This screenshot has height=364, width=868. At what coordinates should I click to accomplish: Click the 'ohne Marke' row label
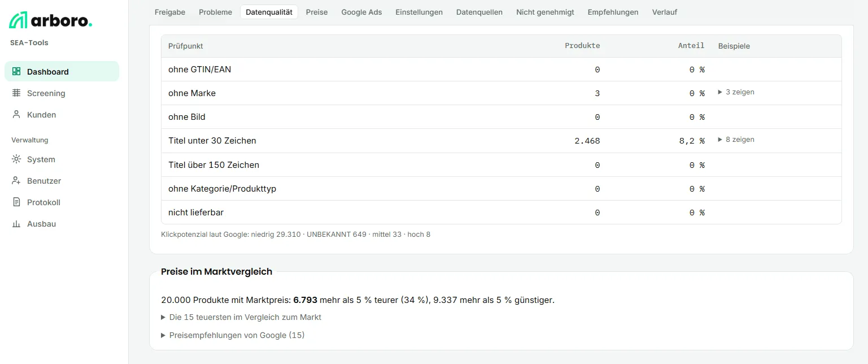192,93
